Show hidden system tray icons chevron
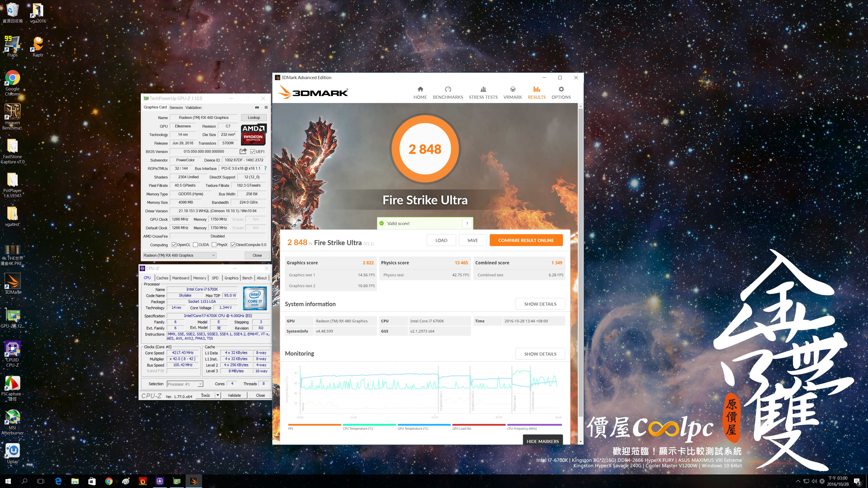The width and height of the screenshot is (868, 488). [798, 481]
